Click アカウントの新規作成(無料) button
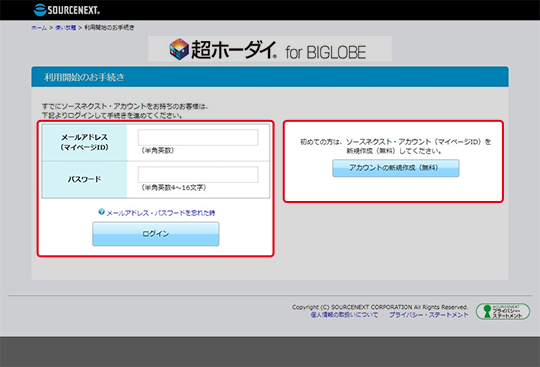 click(396, 168)
